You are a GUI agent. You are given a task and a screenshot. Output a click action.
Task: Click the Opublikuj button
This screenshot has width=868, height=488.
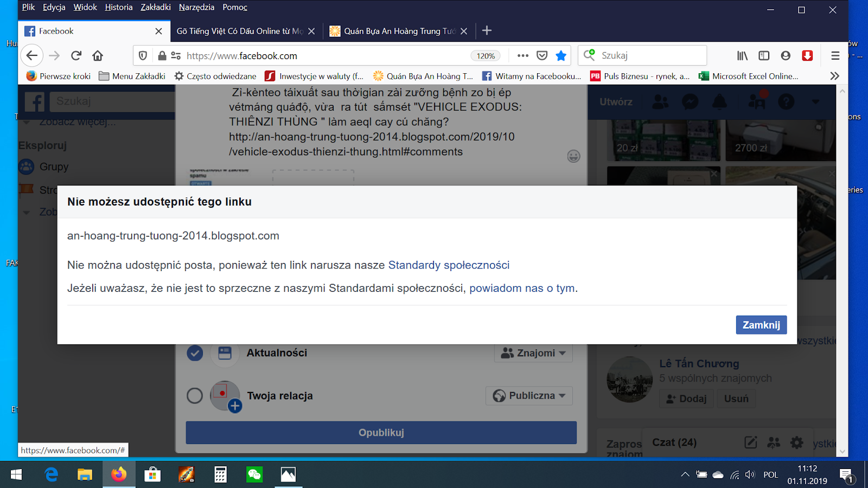click(x=381, y=433)
